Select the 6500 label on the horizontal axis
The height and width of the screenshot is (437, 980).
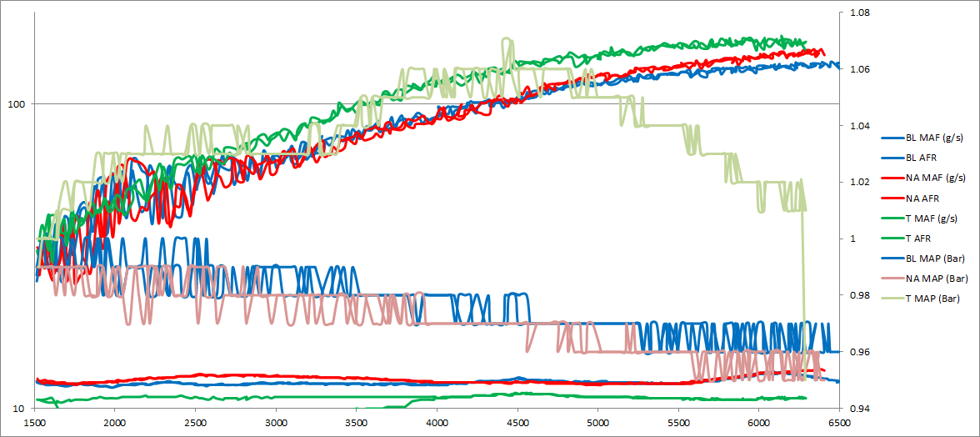click(x=839, y=423)
